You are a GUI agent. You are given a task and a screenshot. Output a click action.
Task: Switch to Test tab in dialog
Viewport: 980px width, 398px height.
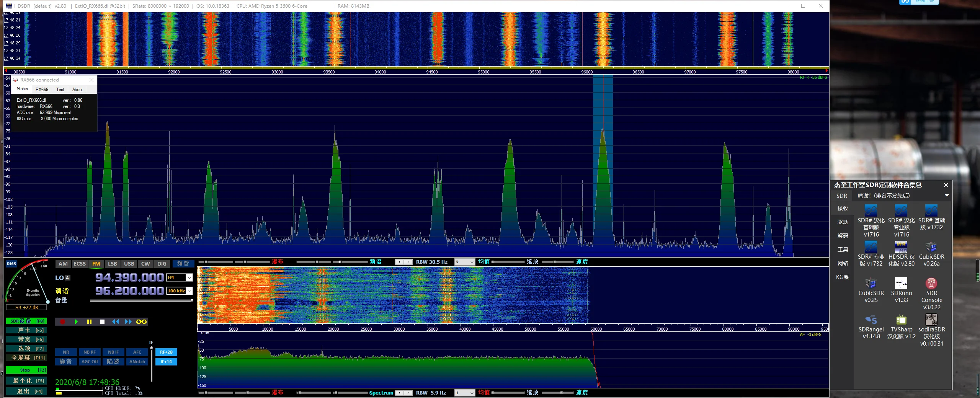[x=60, y=90]
